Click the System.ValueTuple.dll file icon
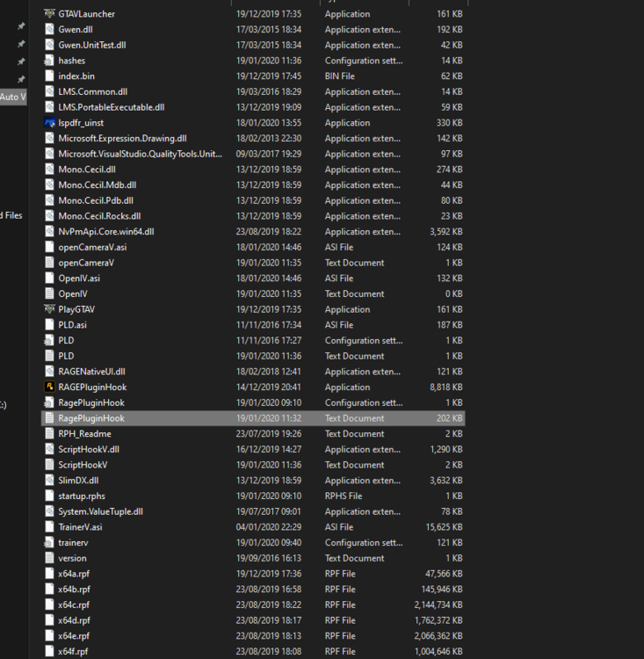The width and height of the screenshot is (644, 659). (x=49, y=511)
